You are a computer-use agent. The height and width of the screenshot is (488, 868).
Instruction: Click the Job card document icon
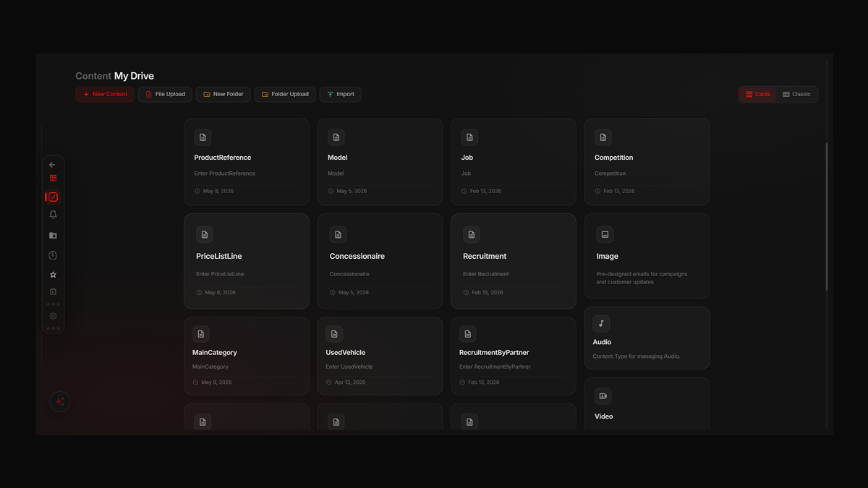coord(469,137)
